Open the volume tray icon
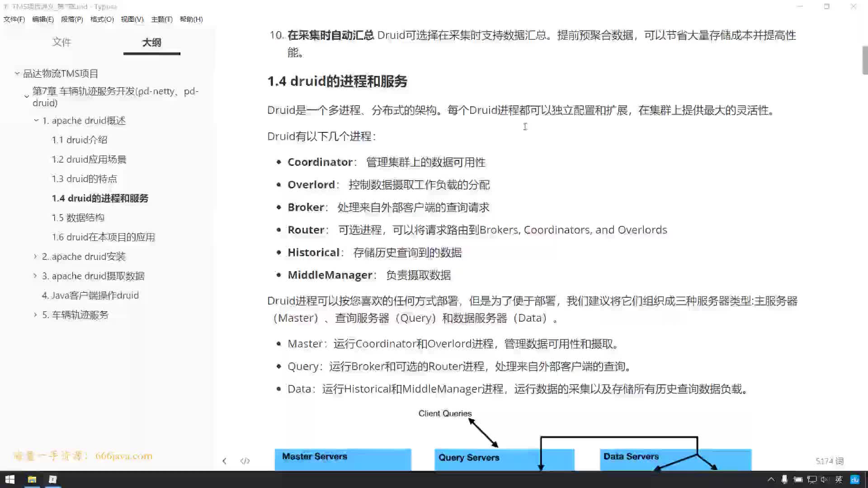 click(825, 479)
